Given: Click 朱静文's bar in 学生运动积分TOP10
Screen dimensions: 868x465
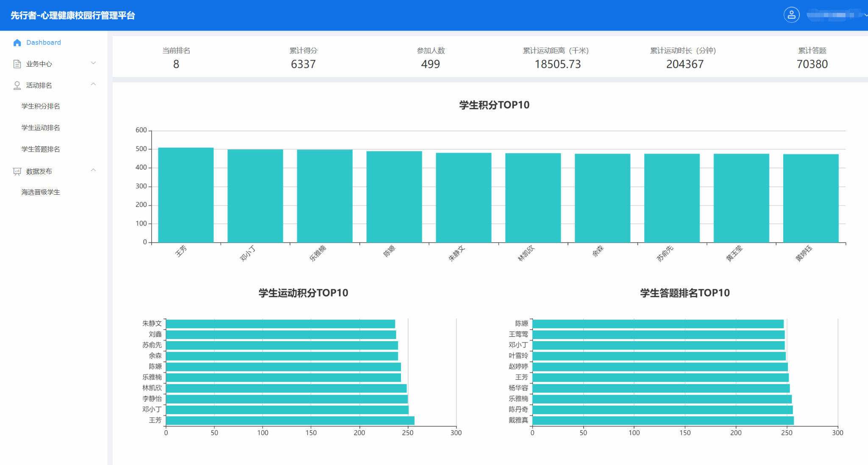Looking at the screenshot, I should point(280,324).
